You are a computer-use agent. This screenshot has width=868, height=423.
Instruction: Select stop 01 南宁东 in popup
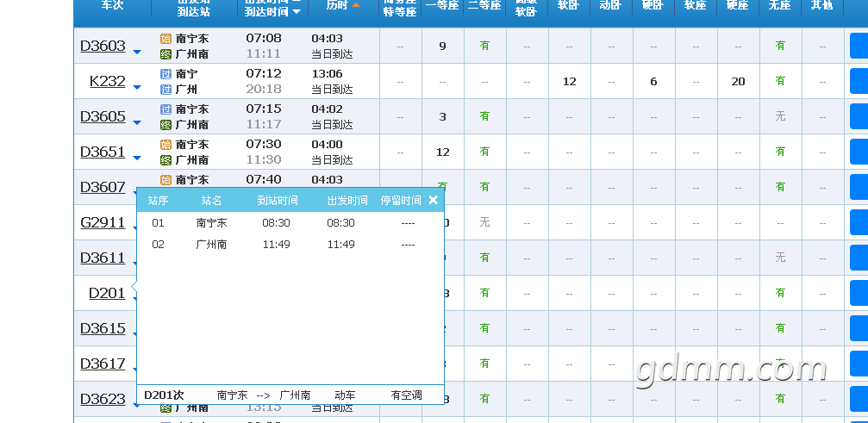pos(290,223)
